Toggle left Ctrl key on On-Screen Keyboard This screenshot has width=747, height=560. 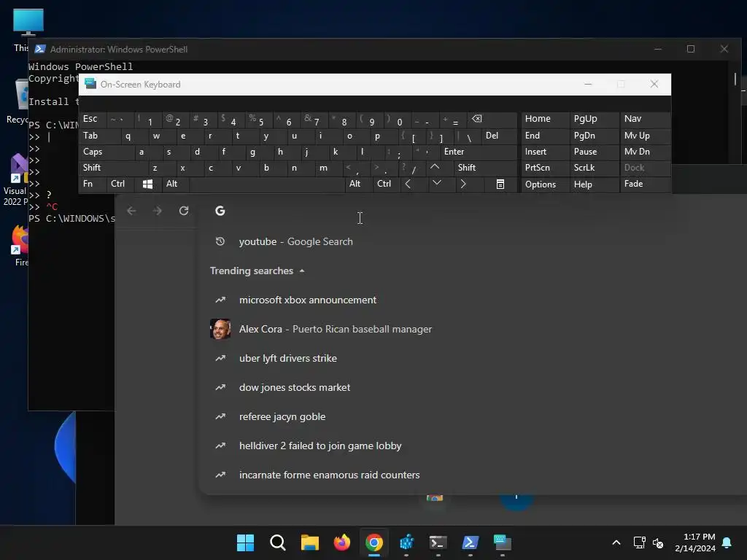click(x=120, y=184)
